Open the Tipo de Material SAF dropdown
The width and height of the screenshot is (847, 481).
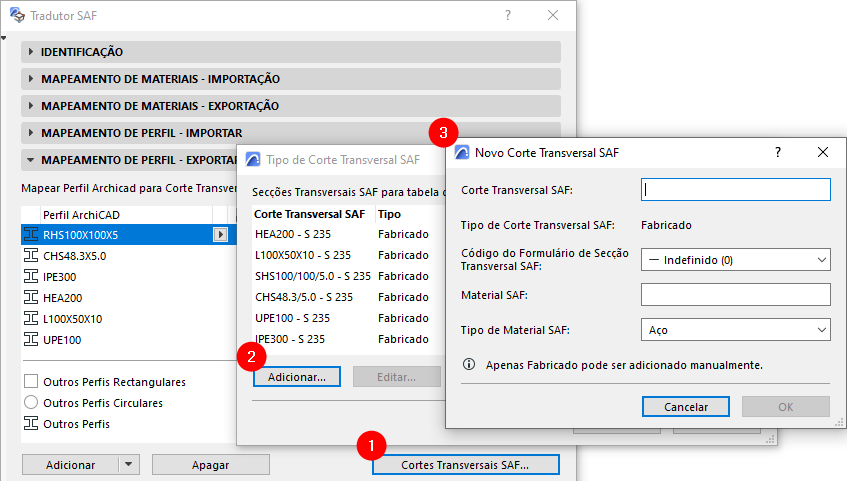[x=735, y=330]
